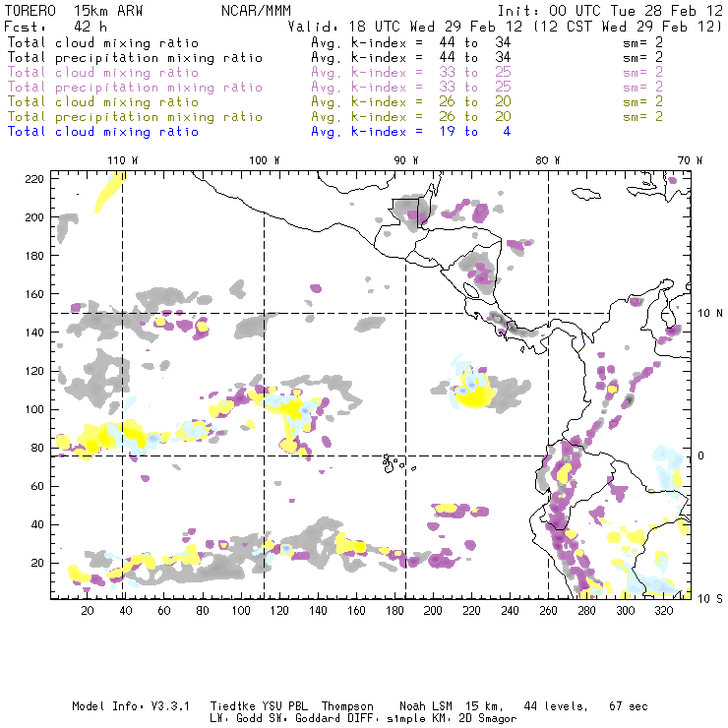This screenshot has width=728, height=728.
Task: Click the "SW: Goddard" radiation label
Action: click(304, 719)
